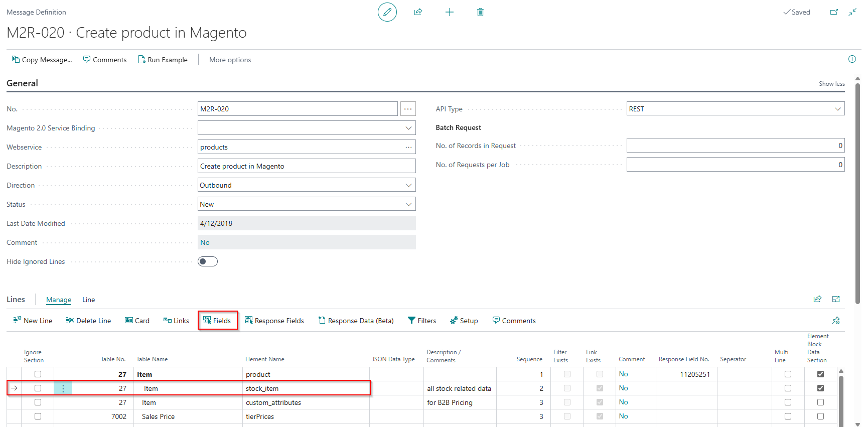Open page in new window icon
Viewport: 868px width, 427px height.
(834, 12)
